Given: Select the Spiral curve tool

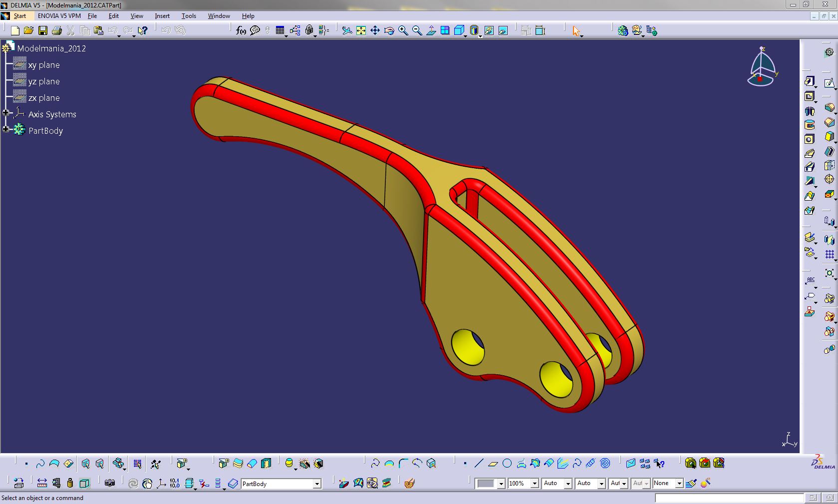Looking at the screenshot, I should click(605, 464).
